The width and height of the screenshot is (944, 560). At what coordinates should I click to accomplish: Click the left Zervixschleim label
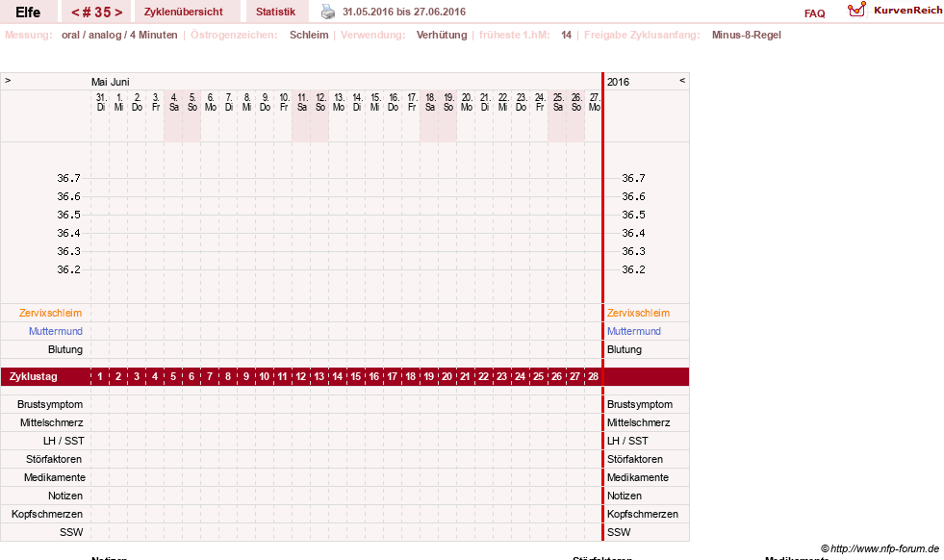tap(51, 313)
